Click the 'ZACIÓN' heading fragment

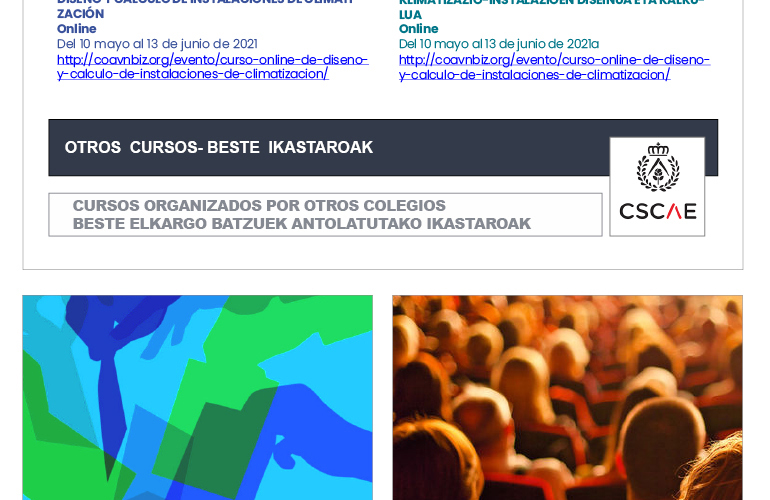click(x=81, y=14)
